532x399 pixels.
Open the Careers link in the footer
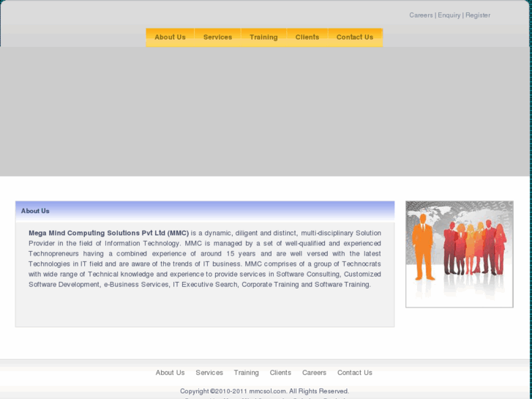[x=314, y=373]
